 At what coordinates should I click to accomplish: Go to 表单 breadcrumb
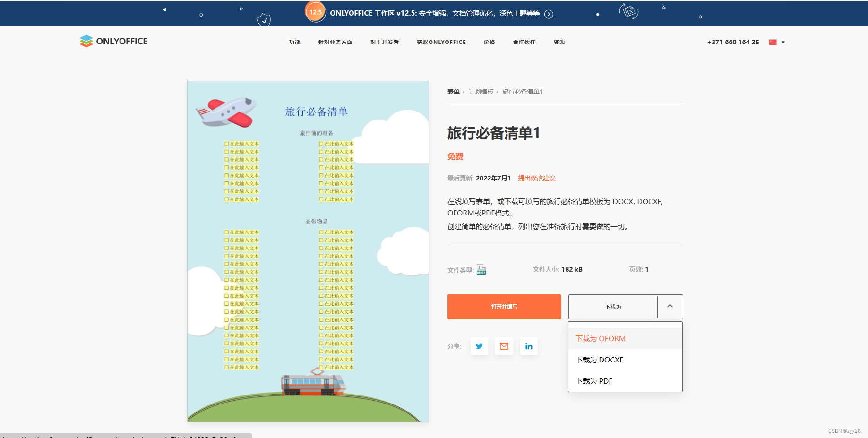coord(454,92)
